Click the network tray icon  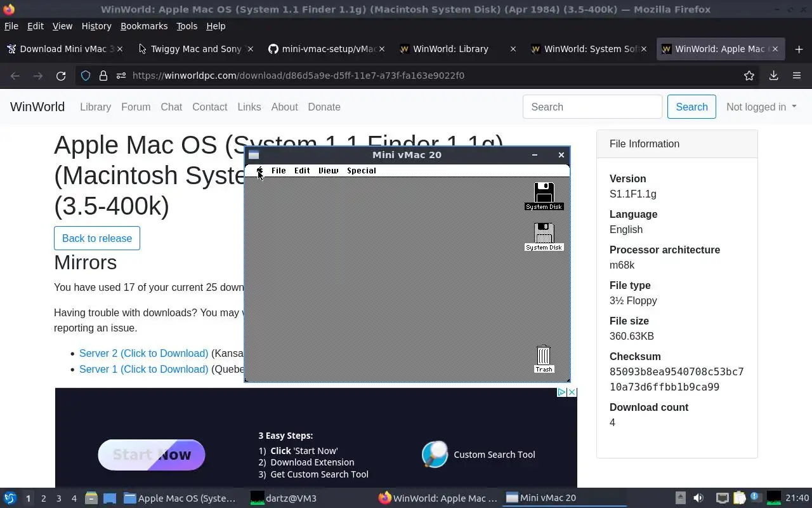point(722,498)
